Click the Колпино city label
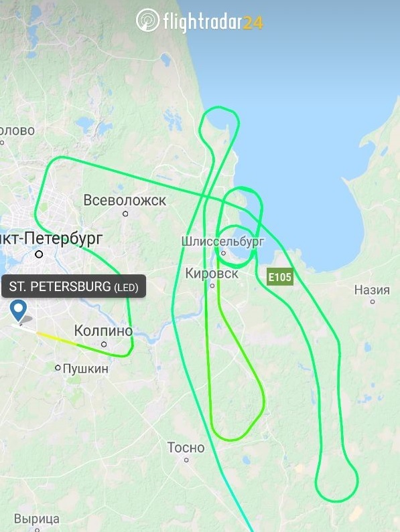The height and width of the screenshot is (532, 400). click(x=104, y=331)
